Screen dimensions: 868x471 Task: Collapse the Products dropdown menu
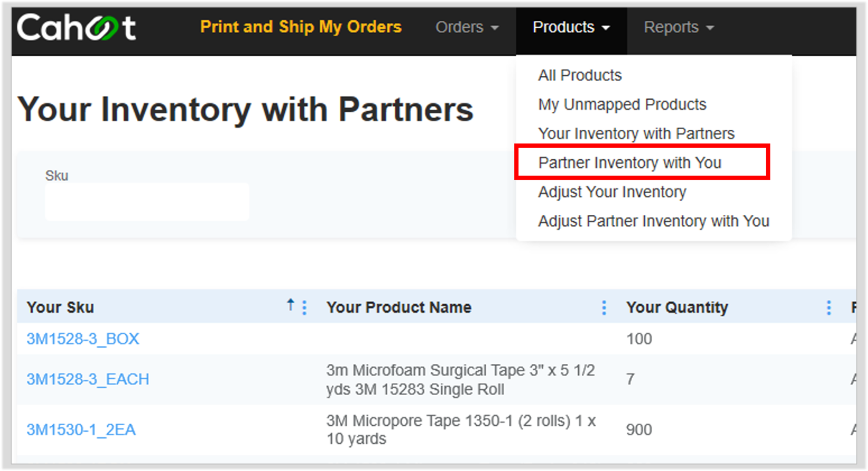point(571,27)
